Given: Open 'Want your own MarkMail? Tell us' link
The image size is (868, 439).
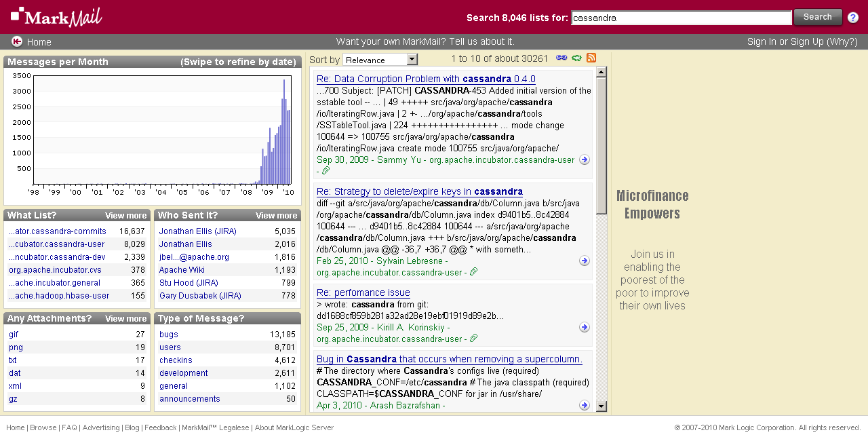Looking at the screenshot, I should [425, 41].
